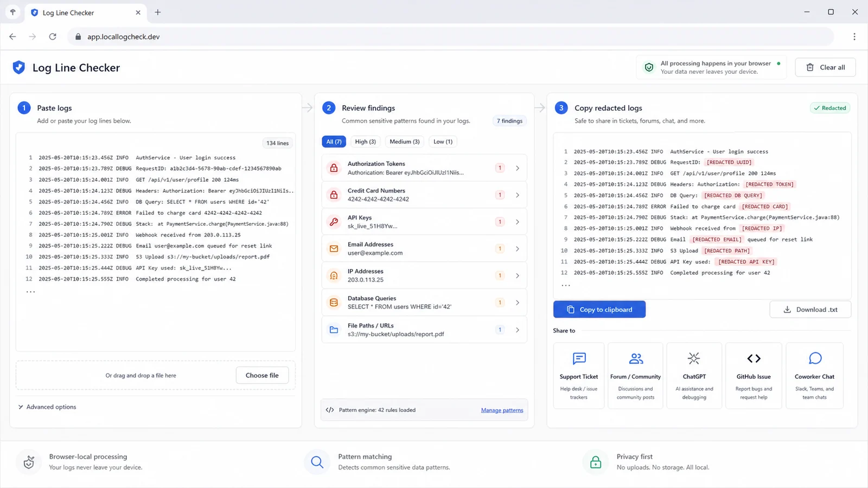Click the Redacted status badge

pyautogui.click(x=830, y=108)
